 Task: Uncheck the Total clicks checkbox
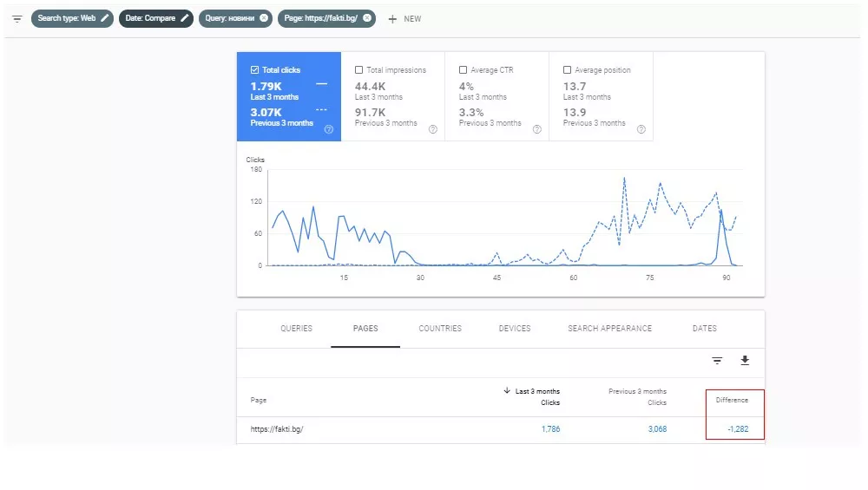254,70
